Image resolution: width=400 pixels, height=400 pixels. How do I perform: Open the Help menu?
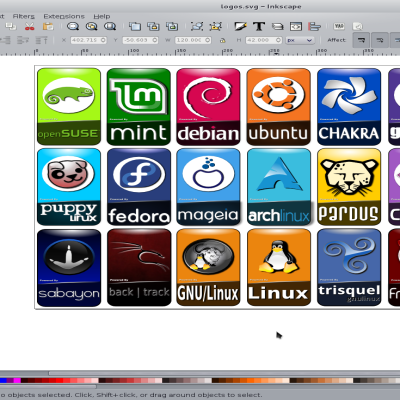[102, 16]
